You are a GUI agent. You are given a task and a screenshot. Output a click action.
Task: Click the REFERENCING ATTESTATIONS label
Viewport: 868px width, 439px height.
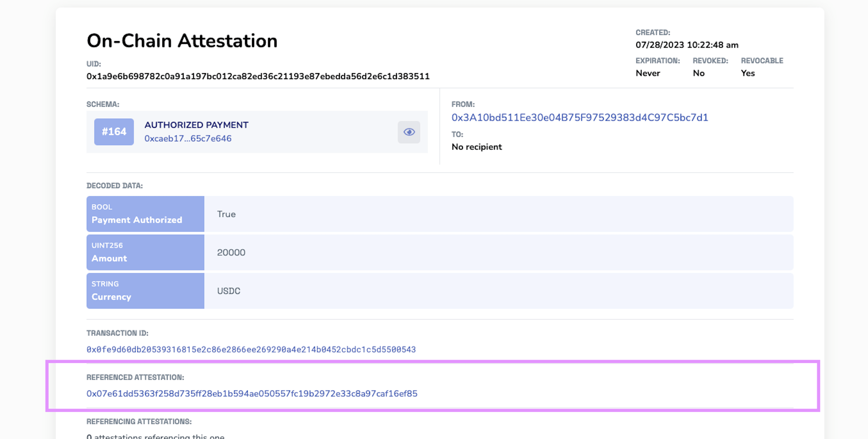(x=139, y=422)
